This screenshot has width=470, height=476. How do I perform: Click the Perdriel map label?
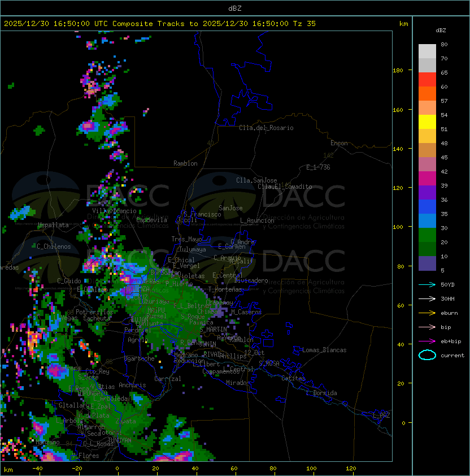coord(138,330)
